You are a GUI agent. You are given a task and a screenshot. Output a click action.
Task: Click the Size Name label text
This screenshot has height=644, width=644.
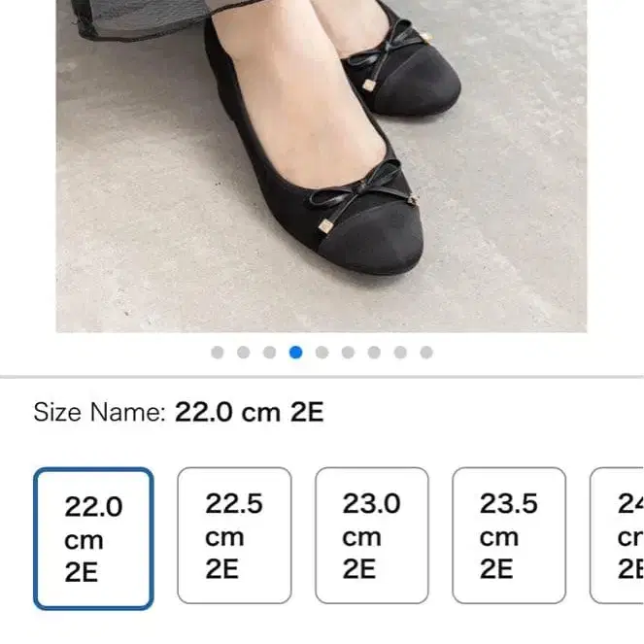[x=99, y=413]
